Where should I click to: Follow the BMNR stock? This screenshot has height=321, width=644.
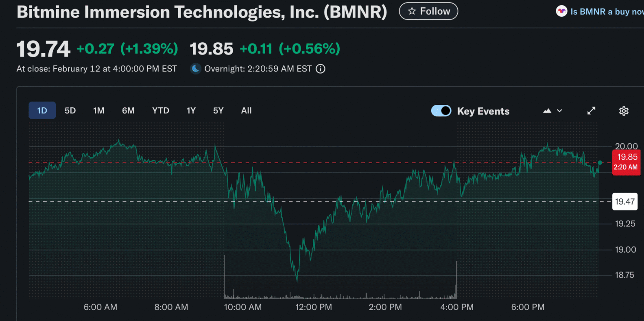pyautogui.click(x=428, y=11)
